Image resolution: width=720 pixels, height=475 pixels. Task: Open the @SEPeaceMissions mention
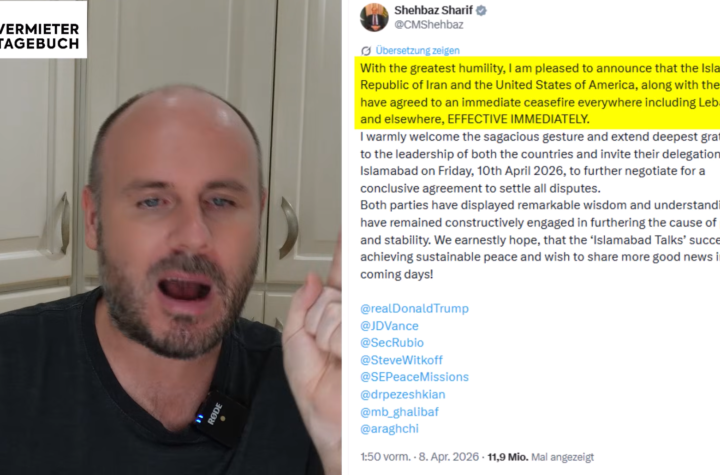click(414, 377)
